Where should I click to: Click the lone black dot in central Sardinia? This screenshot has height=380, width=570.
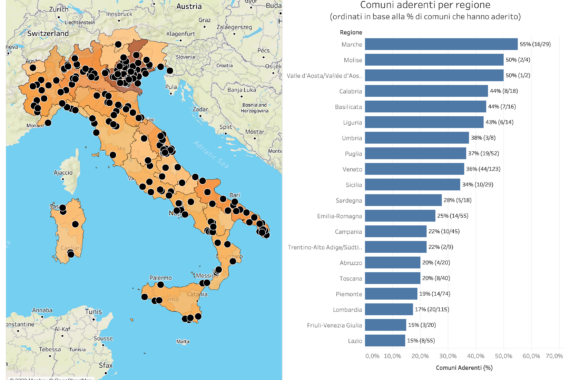tap(75, 224)
